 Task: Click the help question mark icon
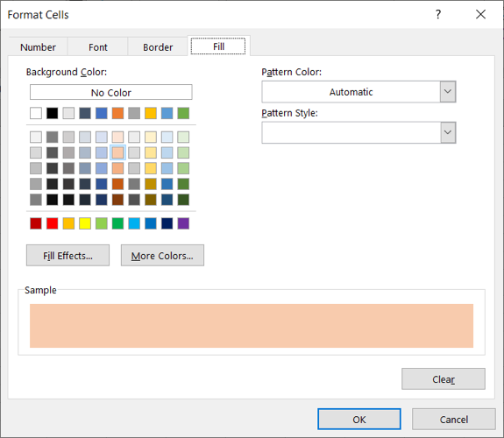pos(438,15)
